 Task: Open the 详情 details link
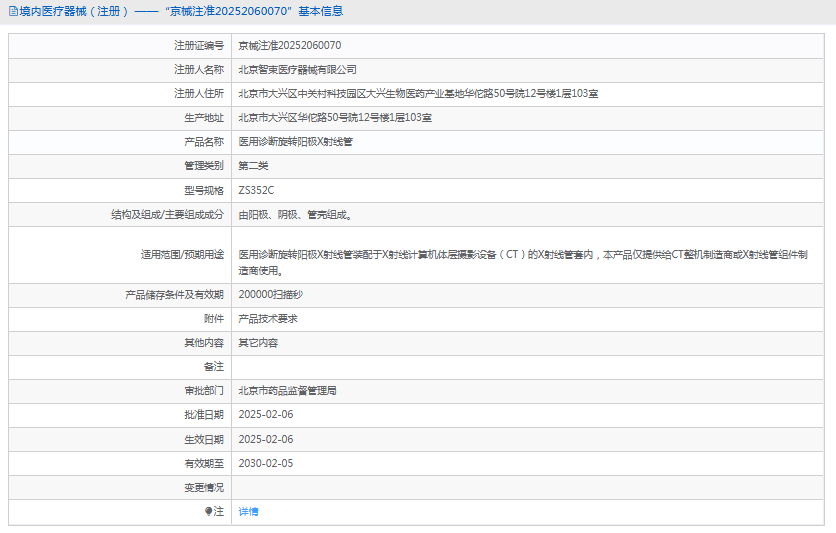[248, 512]
